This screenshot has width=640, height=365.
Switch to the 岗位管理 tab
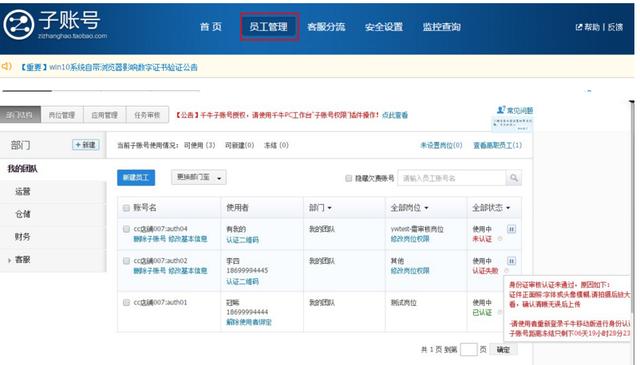tap(62, 115)
